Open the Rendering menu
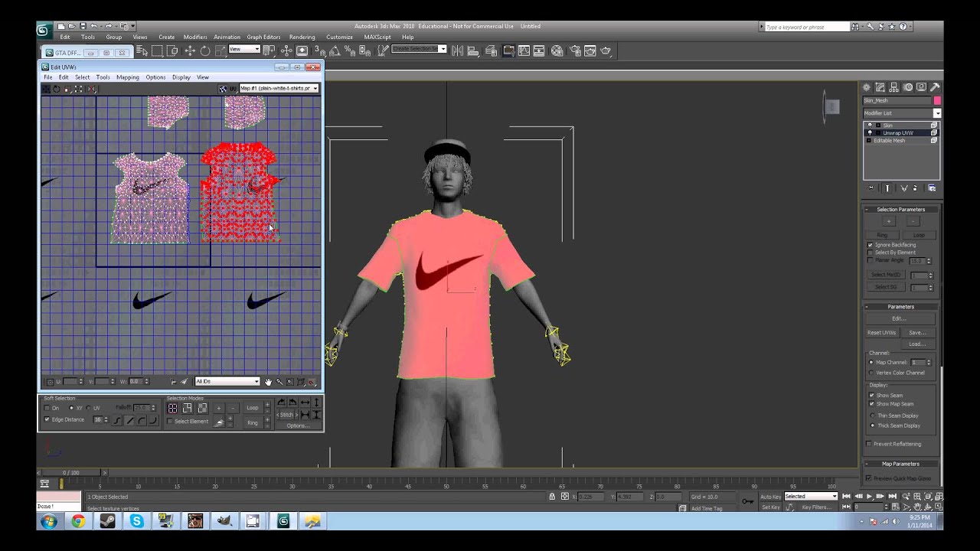 tap(302, 37)
